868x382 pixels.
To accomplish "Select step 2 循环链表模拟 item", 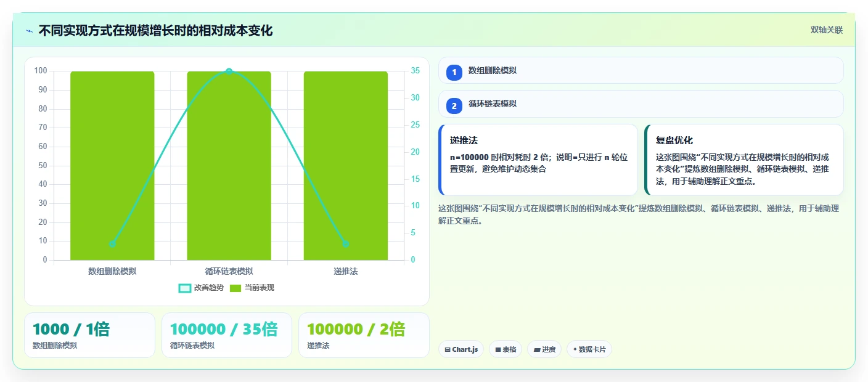I will [x=641, y=104].
